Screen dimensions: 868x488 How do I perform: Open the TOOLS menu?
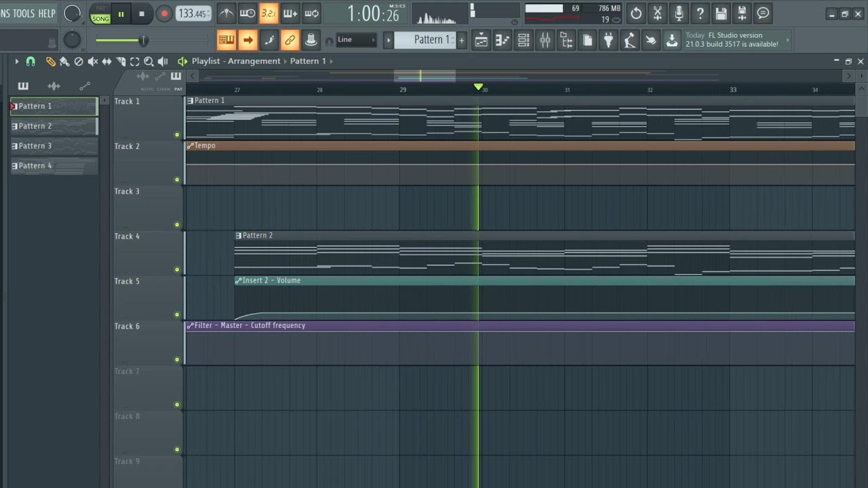point(24,14)
